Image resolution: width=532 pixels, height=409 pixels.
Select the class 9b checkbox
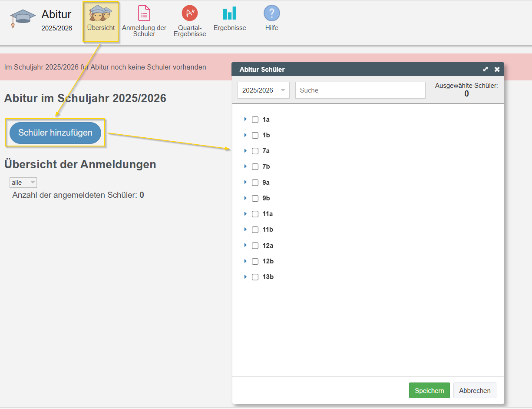255,198
